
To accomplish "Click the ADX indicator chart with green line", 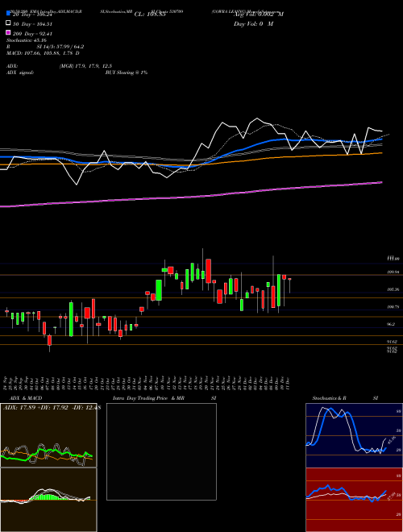I will click(x=48, y=435).
